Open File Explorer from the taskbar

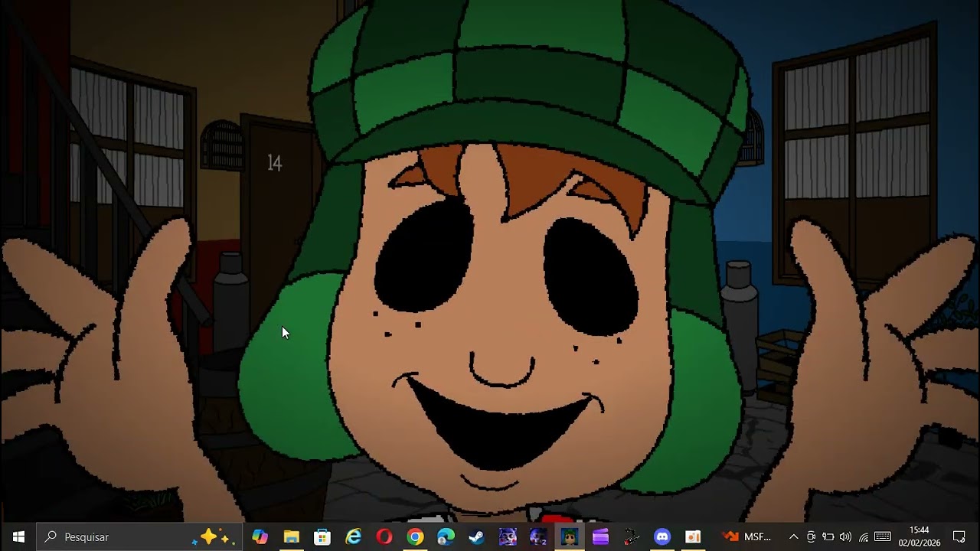point(292,537)
